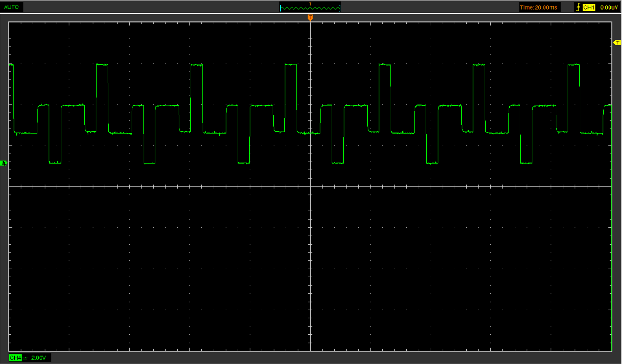This screenshot has width=622, height=364.
Task: Click the first negative pulse bottom near ground
Action: point(55,163)
